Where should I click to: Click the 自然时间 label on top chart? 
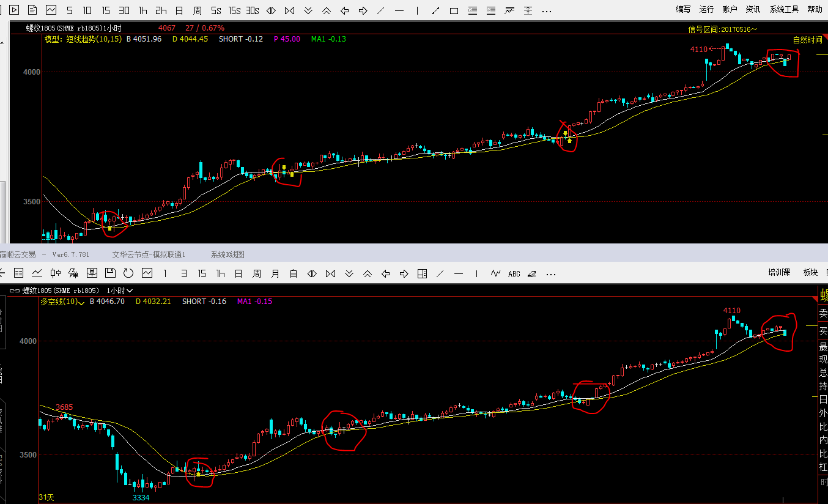coord(808,40)
